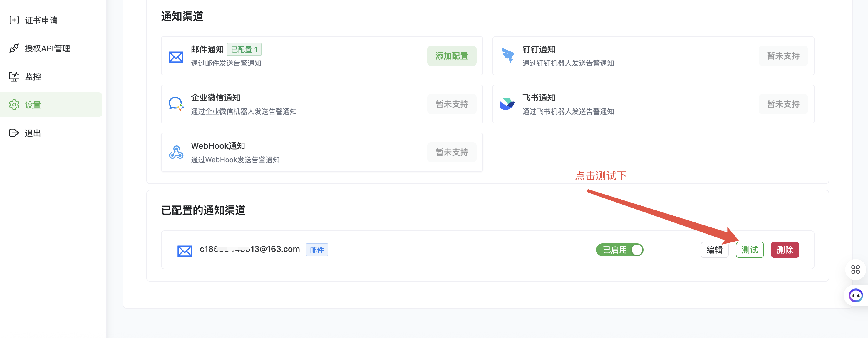
Task: Click the email notification envelope icon
Action: pyautogui.click(x=175, y=57)
